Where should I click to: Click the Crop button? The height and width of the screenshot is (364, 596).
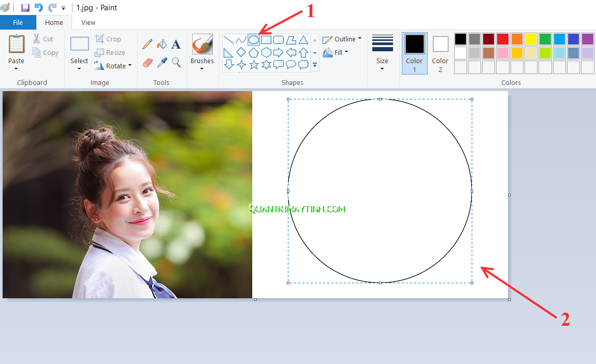[108, 39]
